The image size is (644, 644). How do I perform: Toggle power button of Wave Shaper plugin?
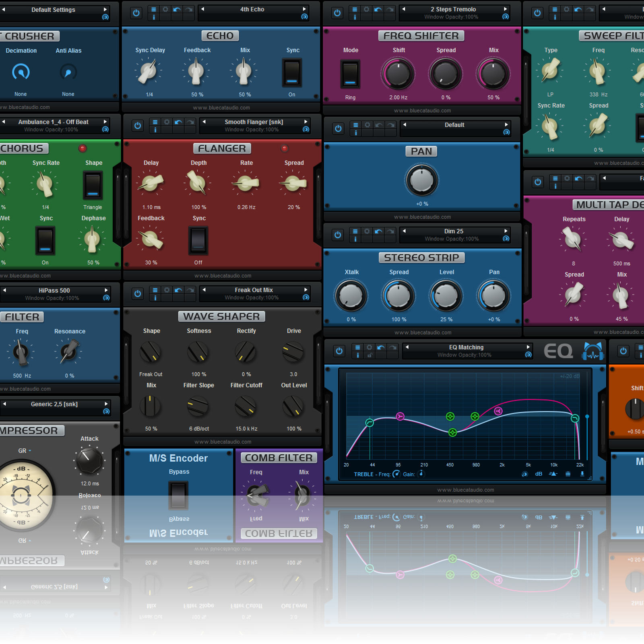coord(138,294)
